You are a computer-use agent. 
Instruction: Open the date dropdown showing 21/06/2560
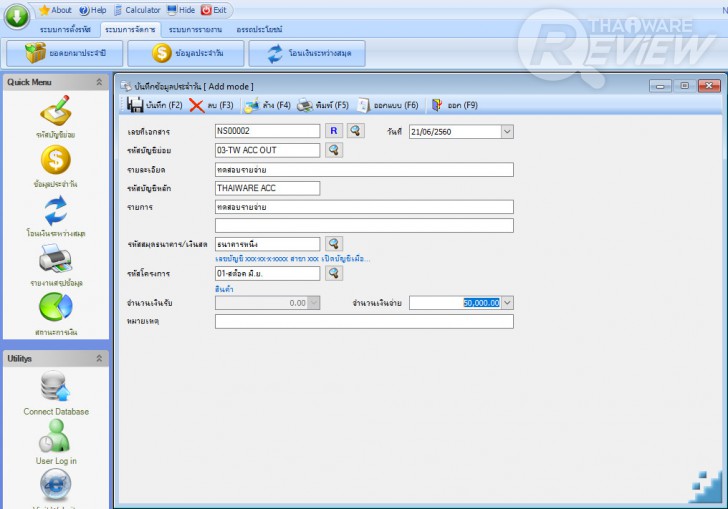[507, 132]
